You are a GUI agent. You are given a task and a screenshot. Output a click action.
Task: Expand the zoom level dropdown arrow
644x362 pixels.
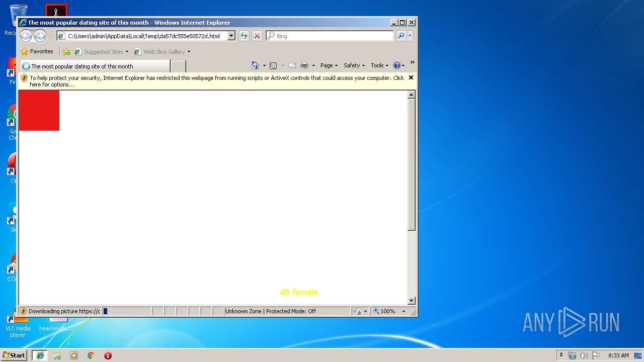pyautogui.click(x=404, y=311)
